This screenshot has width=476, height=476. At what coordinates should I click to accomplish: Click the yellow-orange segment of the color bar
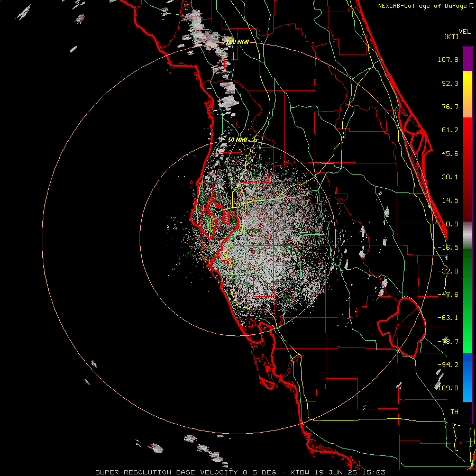click(x=467, y=94)
